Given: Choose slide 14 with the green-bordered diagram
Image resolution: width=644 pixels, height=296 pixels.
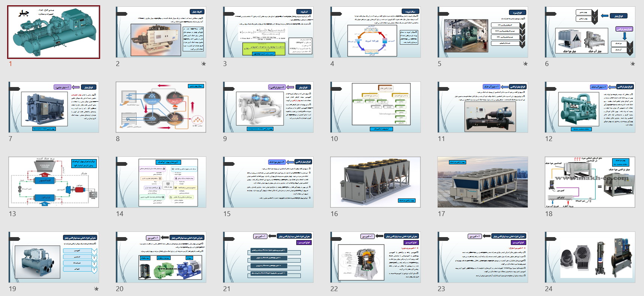Looking at the screenshot, I should (x=161, y=182).
